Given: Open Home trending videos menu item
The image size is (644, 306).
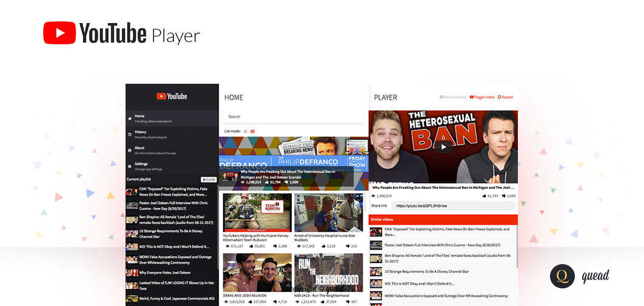Looking at the screenshot, I should [x=172, y=118].
